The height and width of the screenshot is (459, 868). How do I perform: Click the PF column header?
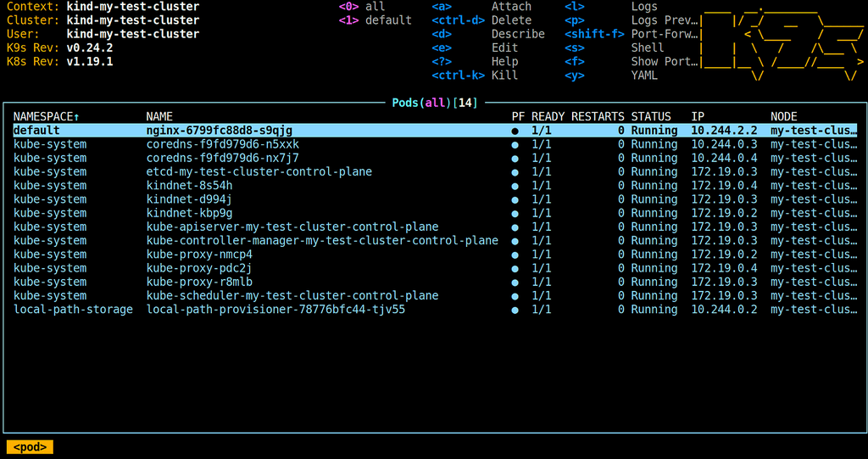(518, 117)
